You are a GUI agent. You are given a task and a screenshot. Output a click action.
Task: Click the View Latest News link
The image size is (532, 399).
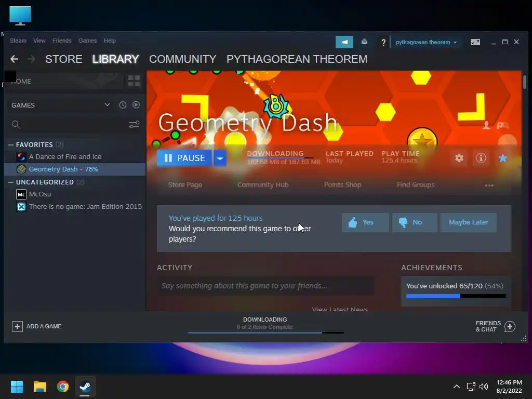340,309
